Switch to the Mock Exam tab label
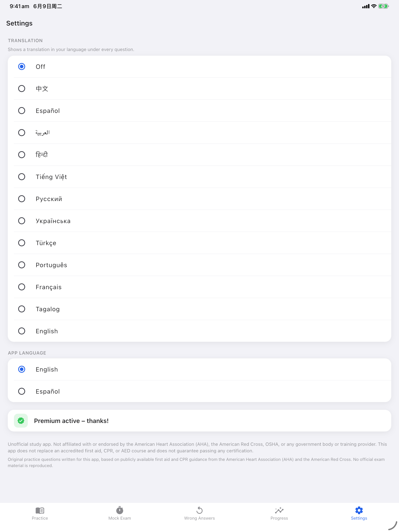The image size is (399, 532). [119, 518]
